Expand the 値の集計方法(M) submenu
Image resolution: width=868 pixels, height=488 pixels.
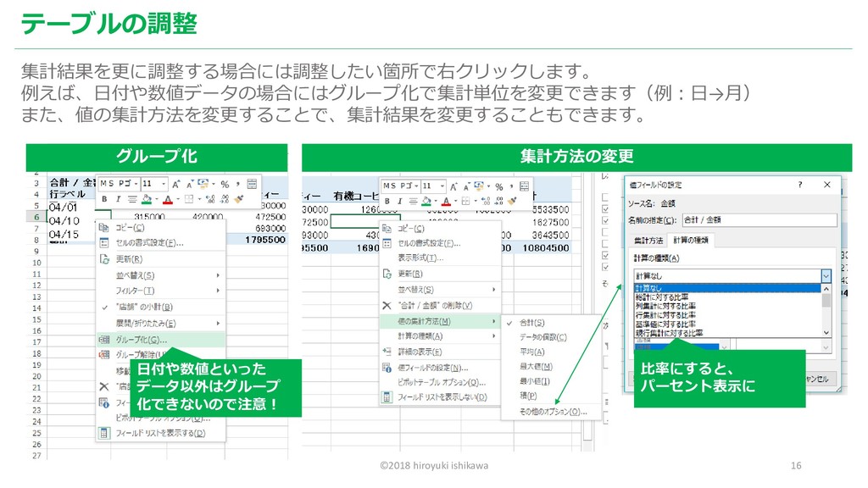(441, 321)
